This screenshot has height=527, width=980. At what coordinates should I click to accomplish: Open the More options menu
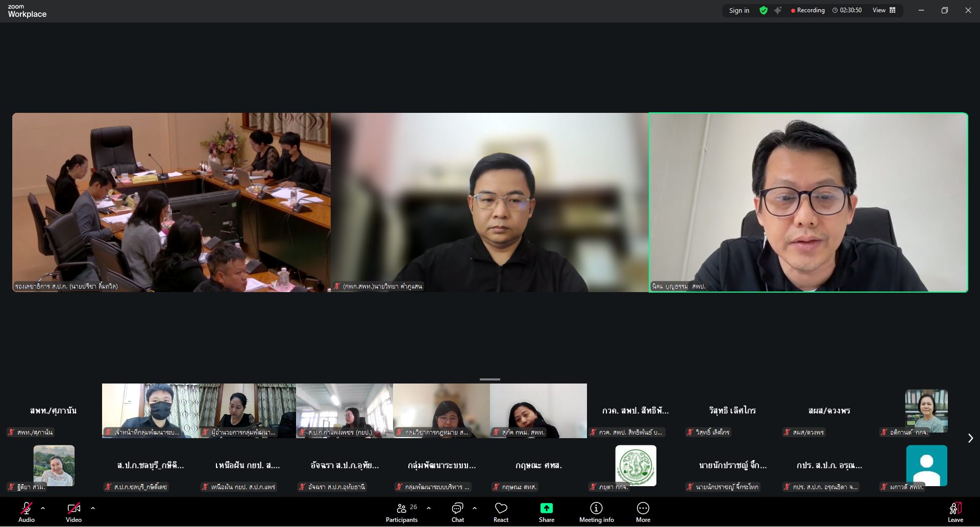tap(643, 512)
